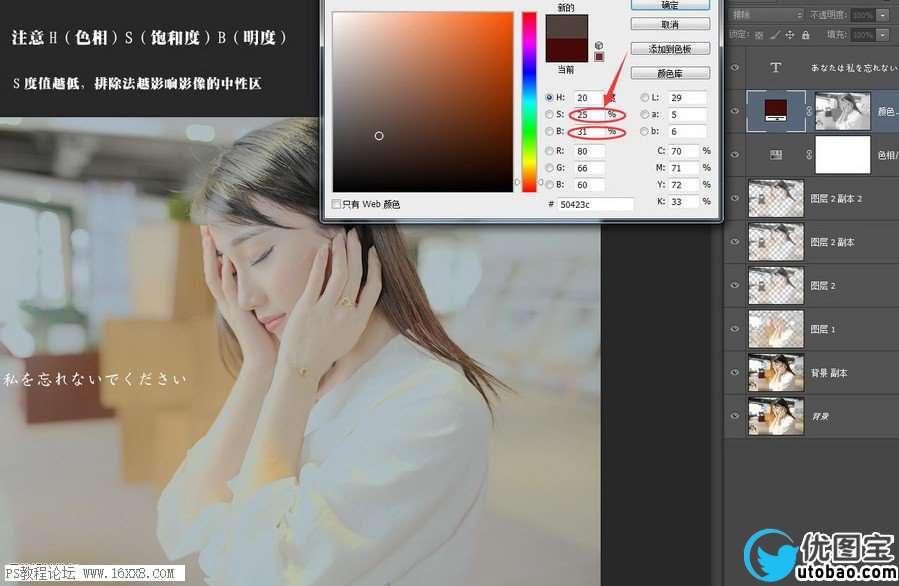
Task: Select the B brightness radio button
Action: (549, 131)
